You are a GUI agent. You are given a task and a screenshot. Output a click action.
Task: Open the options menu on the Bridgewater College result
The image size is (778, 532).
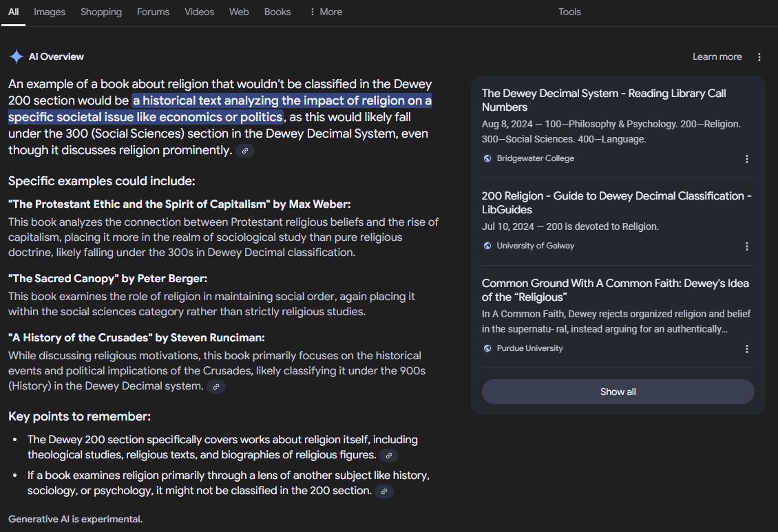(747, 158)
